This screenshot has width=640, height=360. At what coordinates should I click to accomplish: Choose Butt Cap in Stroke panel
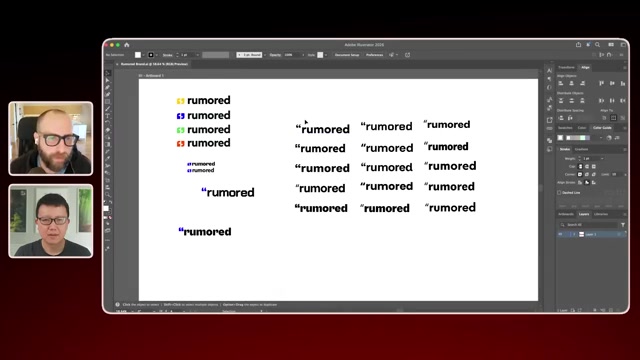[580, 167]
